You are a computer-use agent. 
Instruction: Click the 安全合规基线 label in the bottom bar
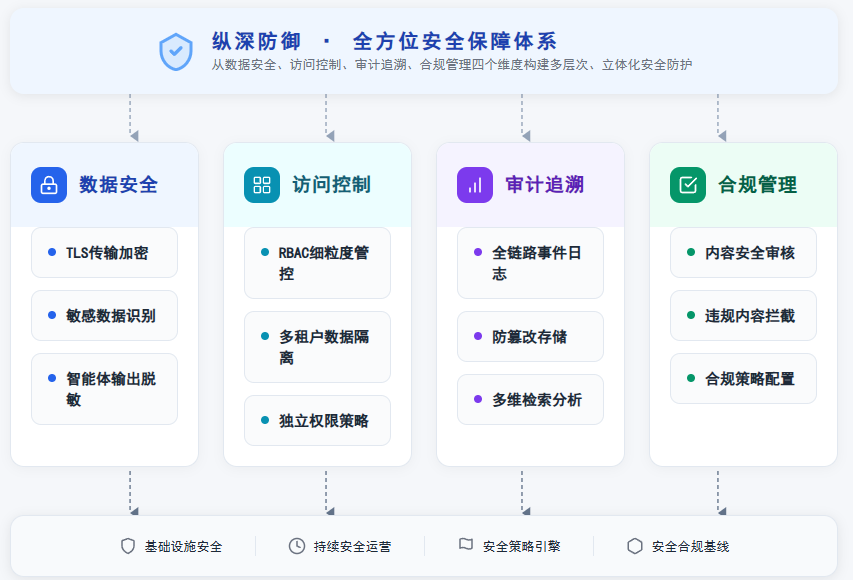(691, 546)
